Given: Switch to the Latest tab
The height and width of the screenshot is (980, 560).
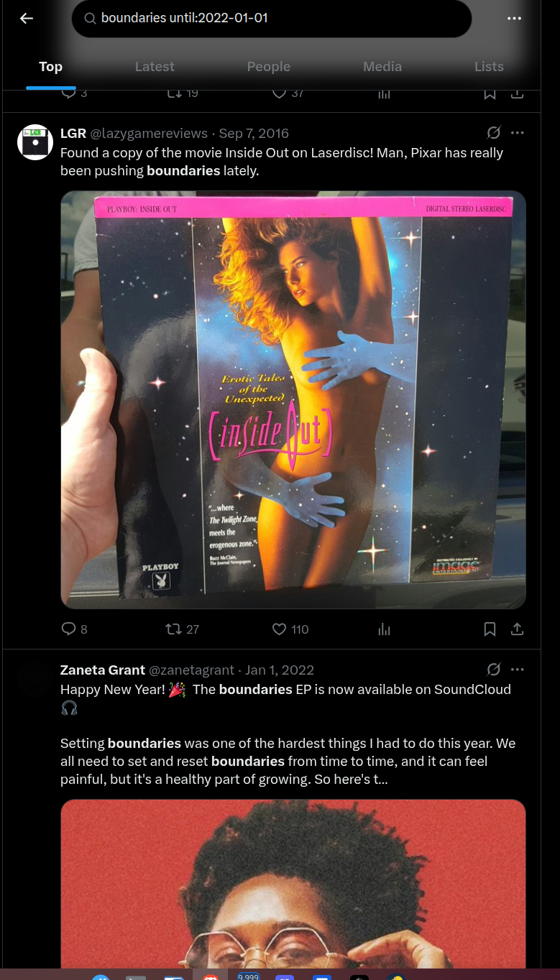Looking at the screenshot, I should click(155, 67).
